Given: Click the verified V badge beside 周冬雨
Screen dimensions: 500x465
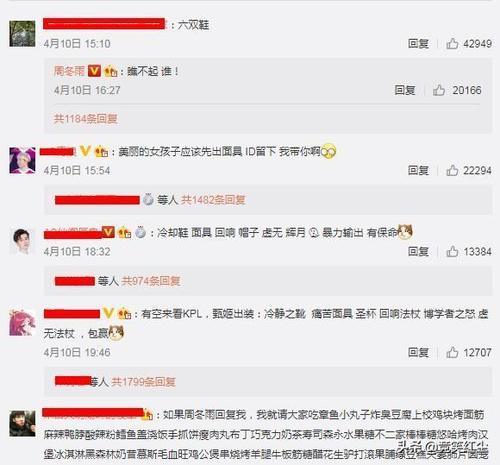Looking at the screenshot, I should coord(94,71).
